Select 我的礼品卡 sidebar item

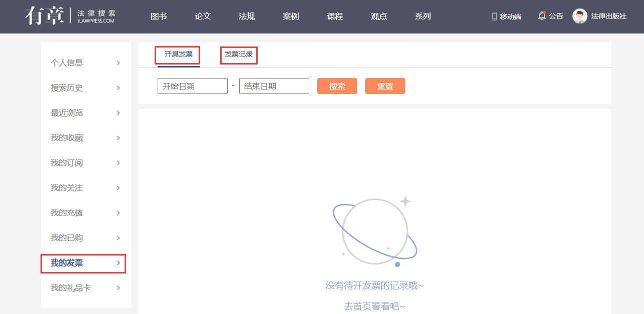point(71,288)
